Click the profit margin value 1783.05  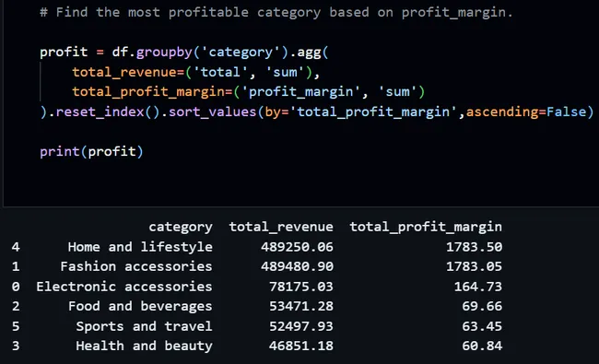[x=474, y=266]
